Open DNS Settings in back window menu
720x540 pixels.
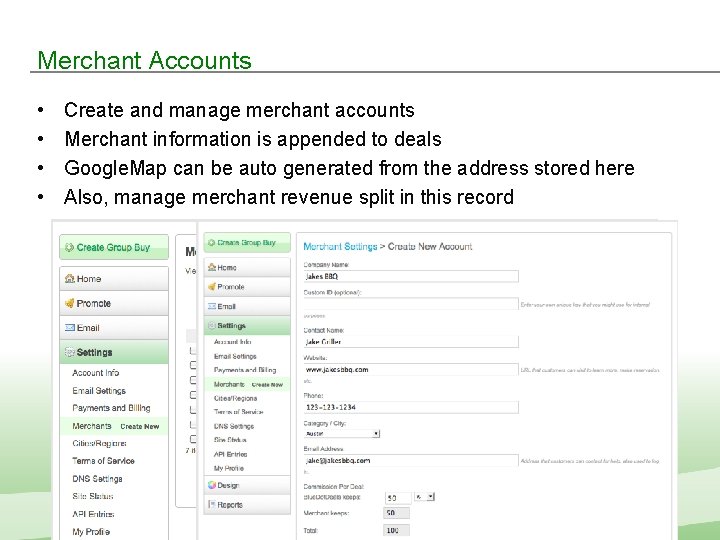pyautogui.click(x=97, y=478)
